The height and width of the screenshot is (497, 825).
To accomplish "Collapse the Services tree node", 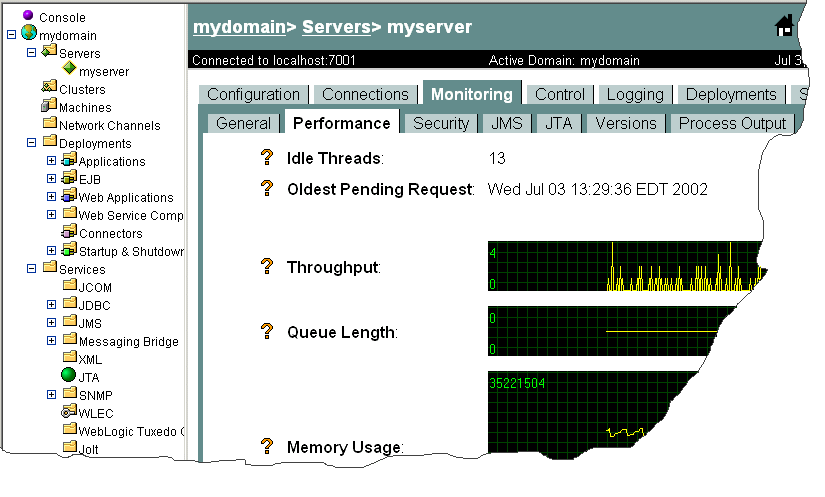I will point(32,268).
